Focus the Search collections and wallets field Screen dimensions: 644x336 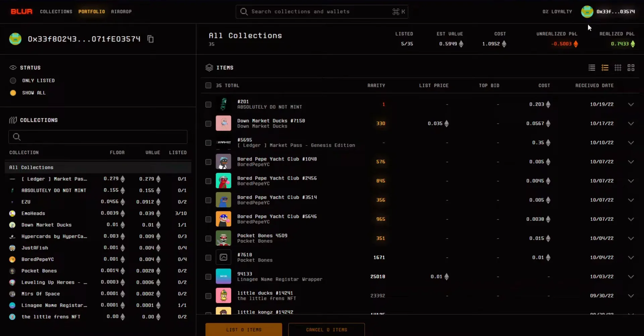(x=322, y=12)
